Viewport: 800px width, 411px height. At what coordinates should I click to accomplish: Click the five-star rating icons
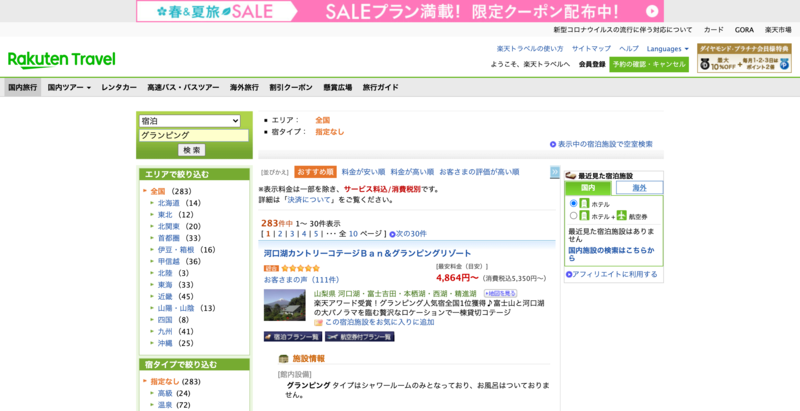(300, 268)
